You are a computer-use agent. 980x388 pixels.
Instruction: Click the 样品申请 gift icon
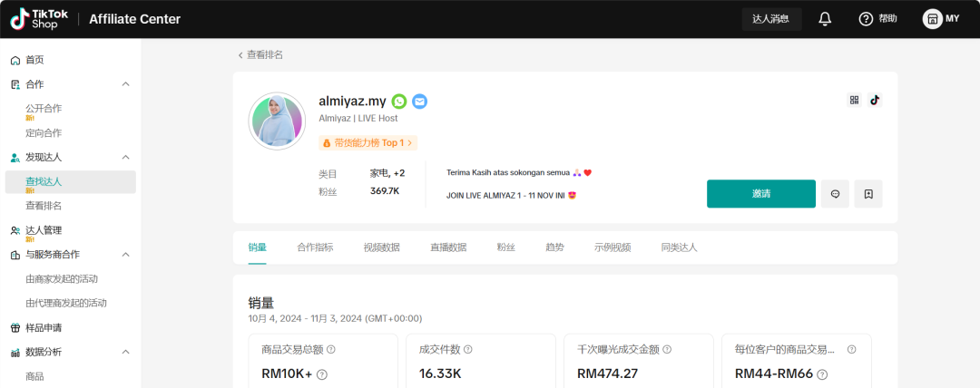[x=15, y=328]
